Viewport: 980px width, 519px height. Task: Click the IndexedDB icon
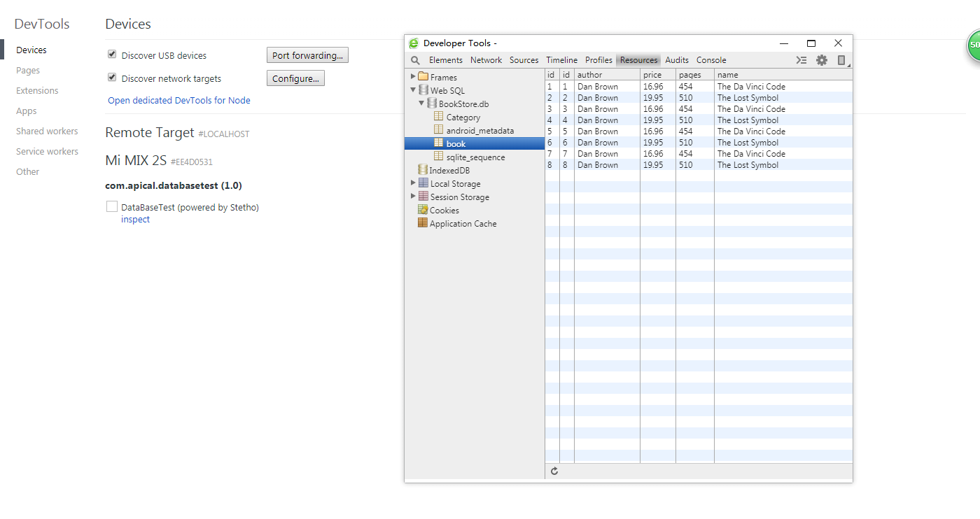point(423,170)
